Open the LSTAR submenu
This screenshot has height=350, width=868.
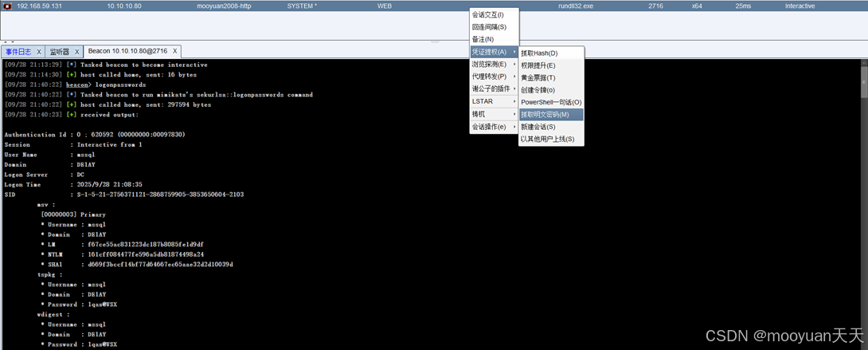[x=494, y=101]
